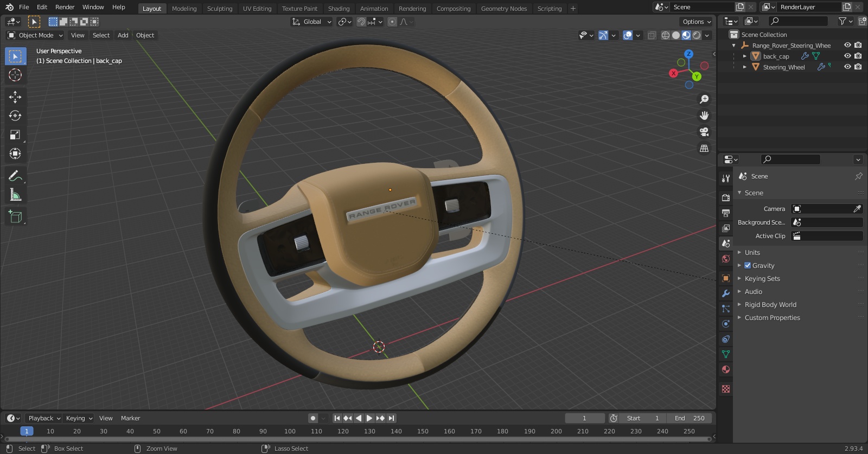Jump to timeline end frame button
The image size is (868, 454).
[x=391, y=418]
